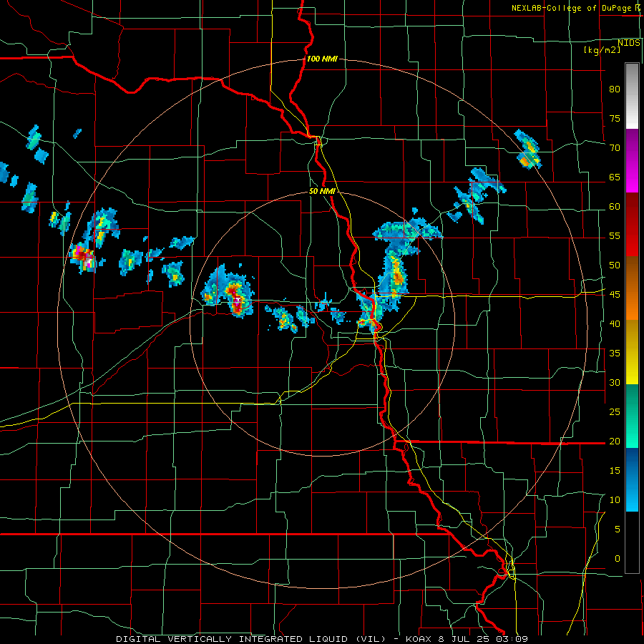Click "DIGITAL VERTICALLY INTEGRATED LIQUID (VIL)" caption
The width and height of the screenshot is (644, 644).
[x=252, y=639]
